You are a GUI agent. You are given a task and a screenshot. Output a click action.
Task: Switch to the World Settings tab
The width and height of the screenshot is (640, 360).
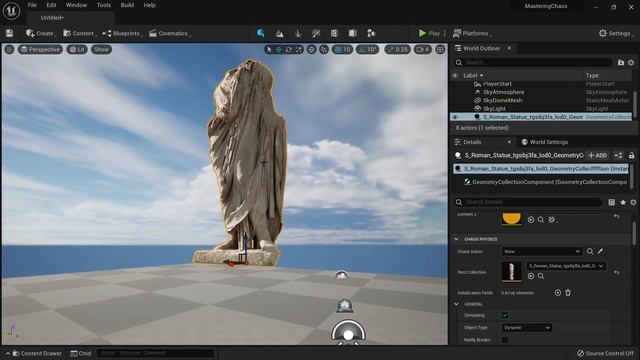(x=544, y=142)
